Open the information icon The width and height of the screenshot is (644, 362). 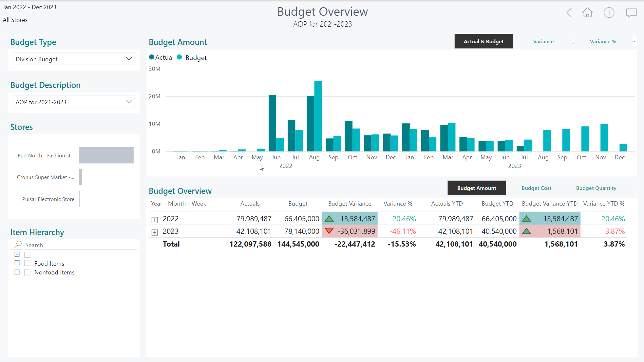(609, 13)
